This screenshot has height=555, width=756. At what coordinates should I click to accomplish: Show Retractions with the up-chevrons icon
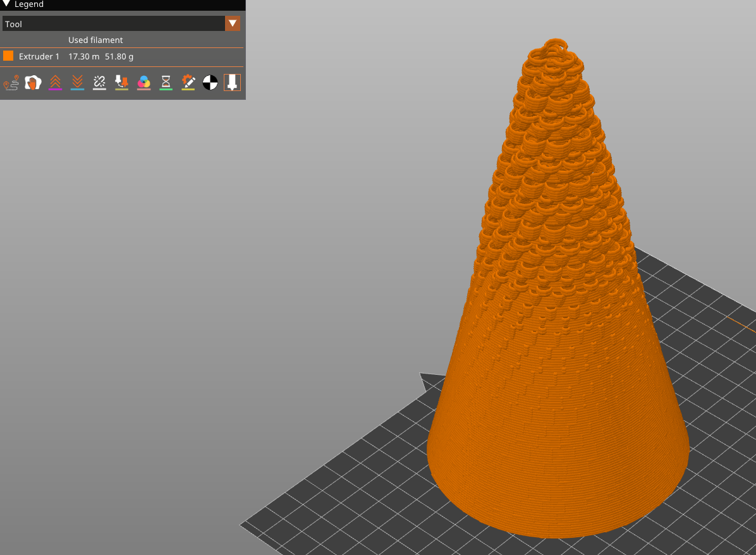coord(55,83)
